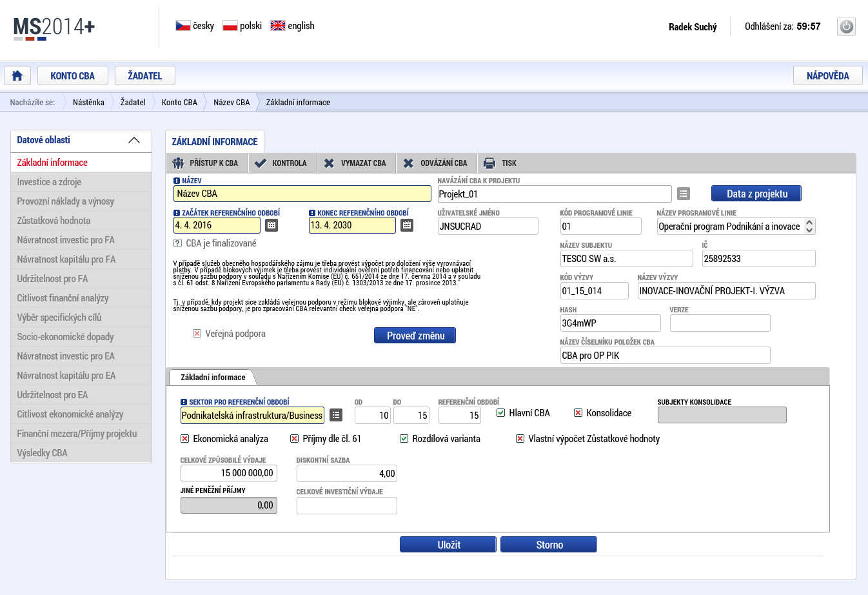Click user name Radek Suchý

click(x=693, y=26)
